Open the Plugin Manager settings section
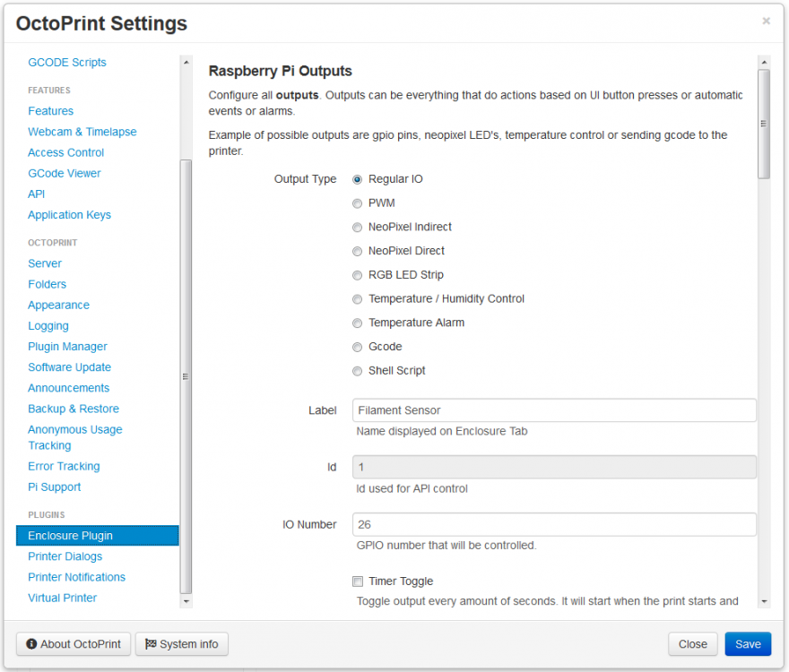 [x=67, y=347]
